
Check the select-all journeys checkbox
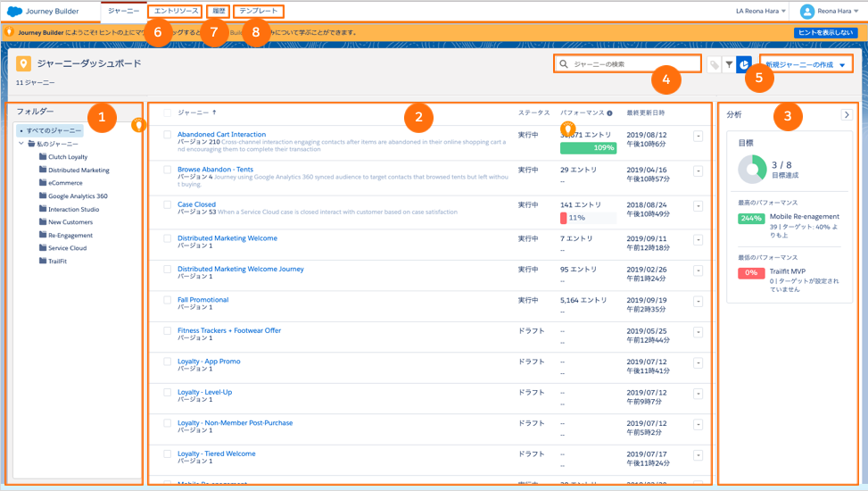coord(167,113)
